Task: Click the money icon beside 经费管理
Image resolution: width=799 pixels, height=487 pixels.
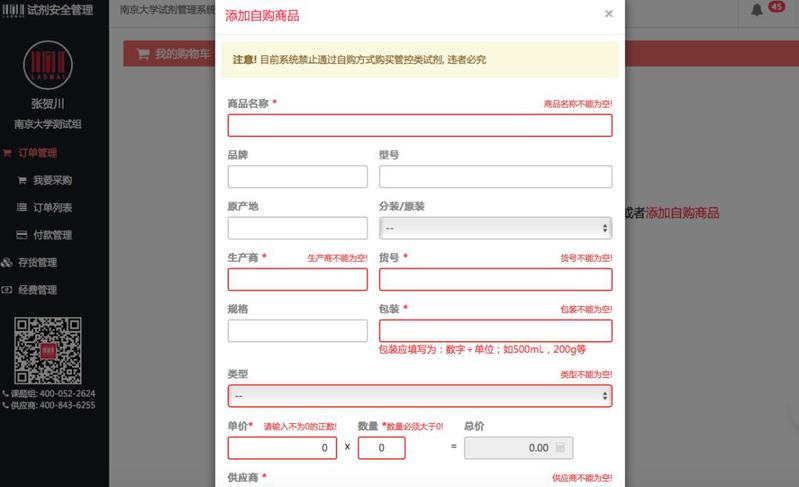Action: coord(8,290)
